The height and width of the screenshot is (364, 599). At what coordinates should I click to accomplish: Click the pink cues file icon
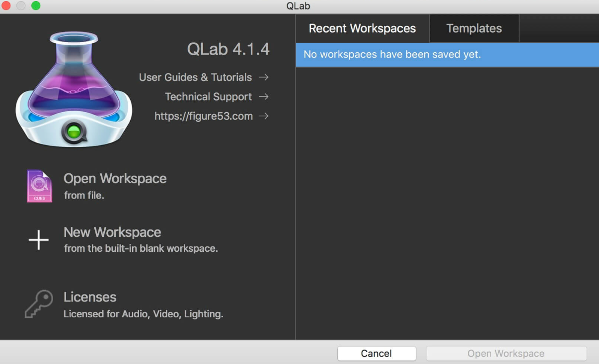(x=39, y=186)
